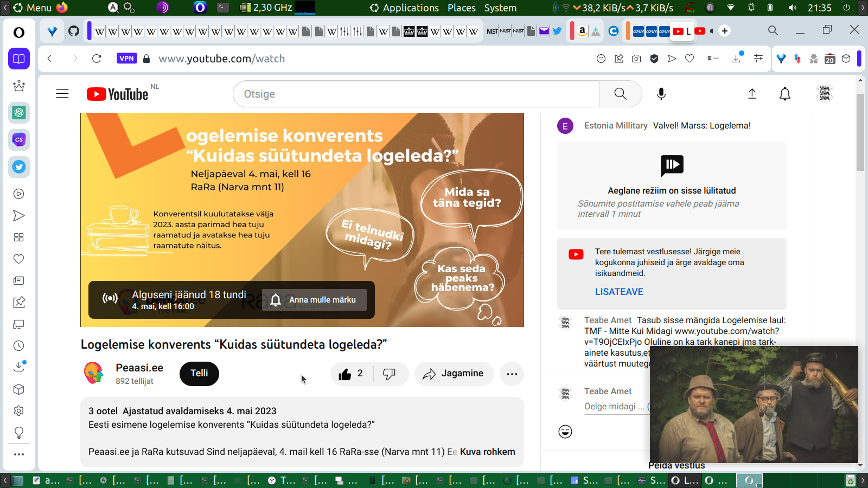Click the YouTube voice search microphone icon
Image resolution: width=868 pixels, height=488 pixels.
click(661, 94)
